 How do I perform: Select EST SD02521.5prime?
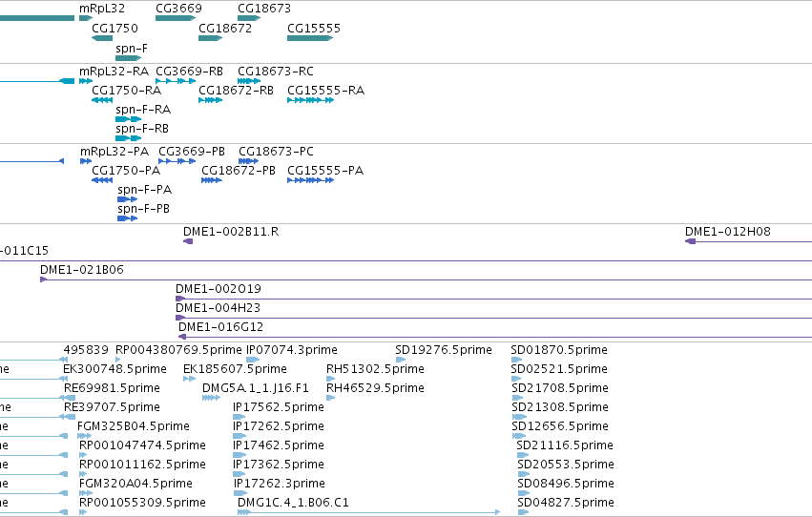tap(559, 369)
